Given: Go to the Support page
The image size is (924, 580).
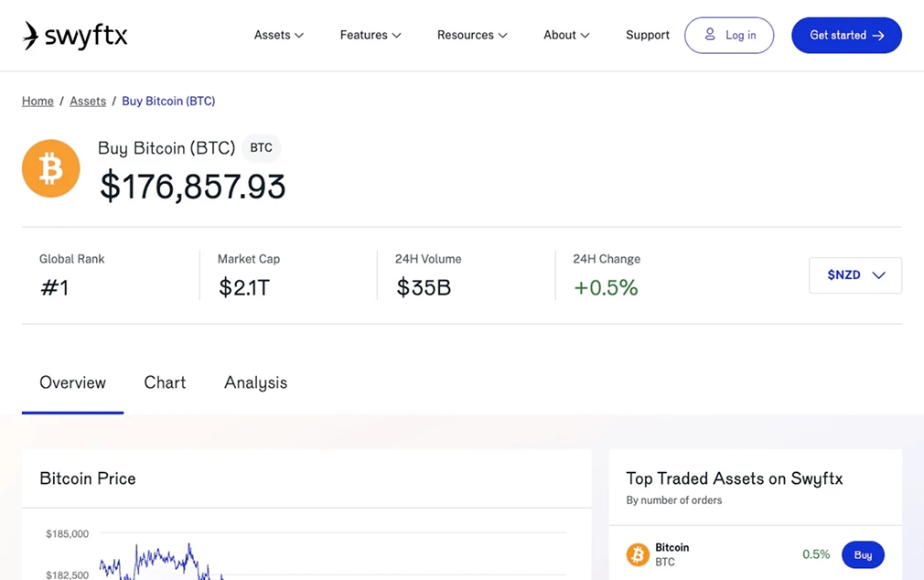Looking at the screenshot, I should (648, 36).
